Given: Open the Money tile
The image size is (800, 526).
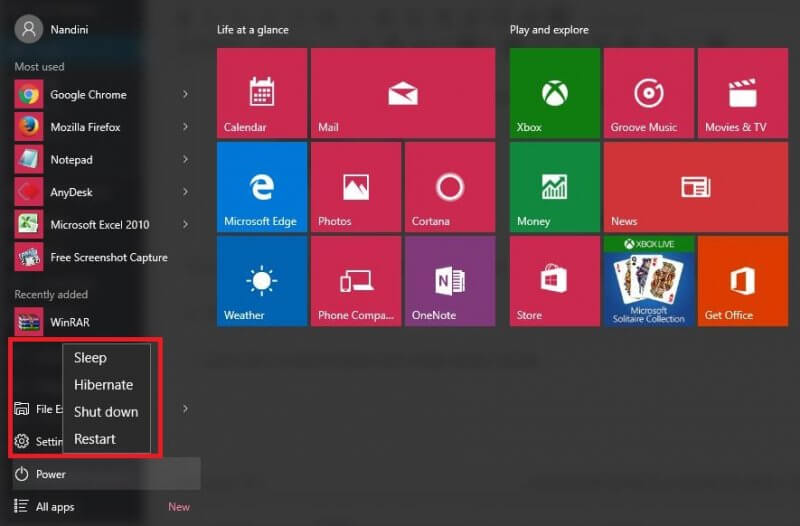Looking at the screenshot, I should [x=555, y=187].
